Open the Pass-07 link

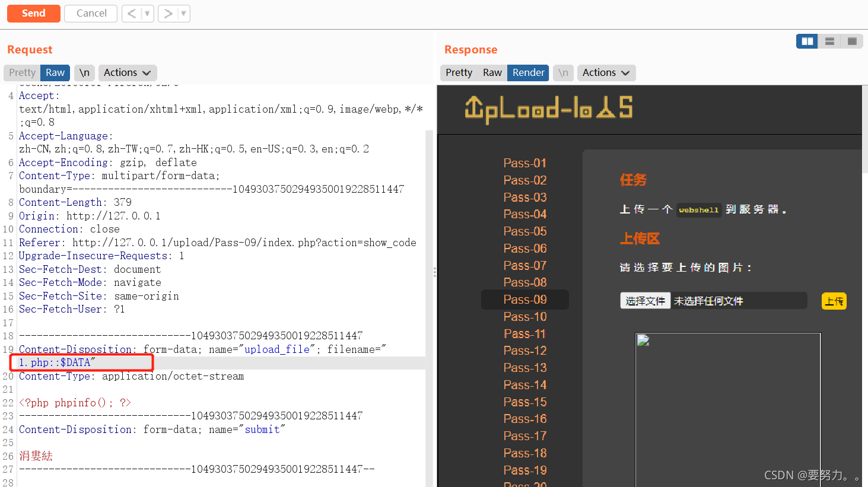point(525,266)
